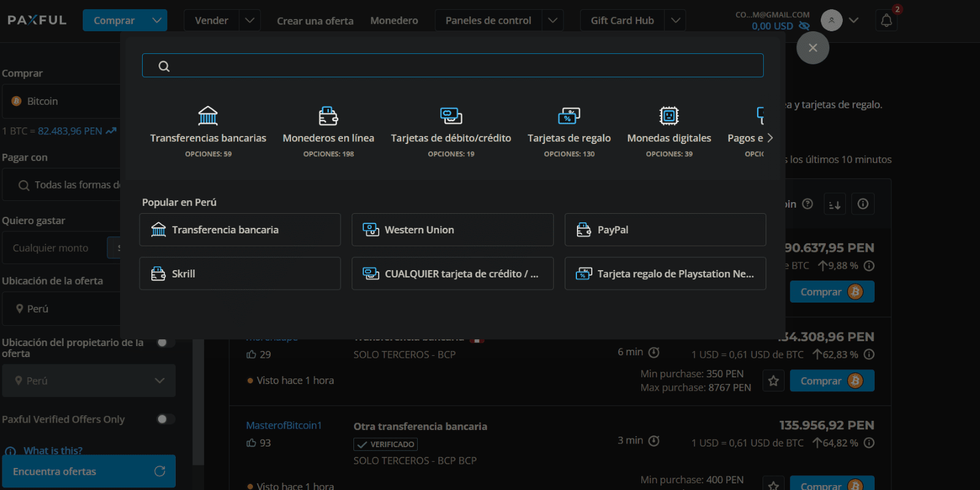Expand Gift Card Hub dropdown
Viewport: 980px width, 490px height.
[x=675, y=20]
